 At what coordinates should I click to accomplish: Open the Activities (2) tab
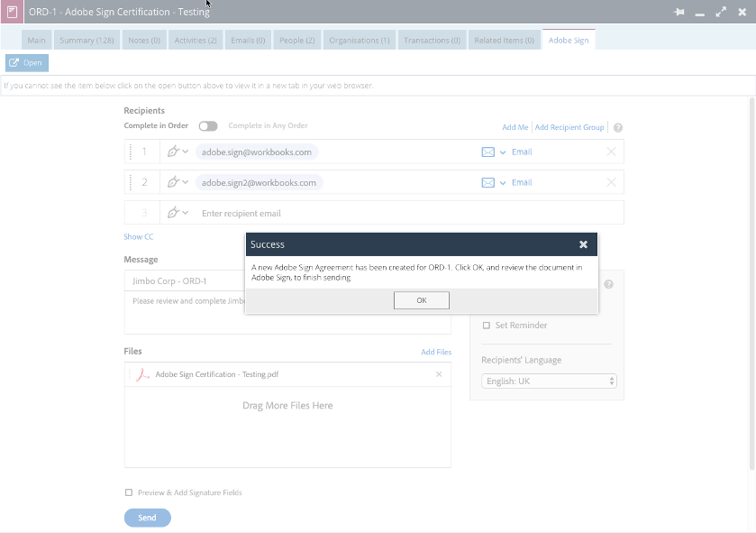click(x=196, y=40)
